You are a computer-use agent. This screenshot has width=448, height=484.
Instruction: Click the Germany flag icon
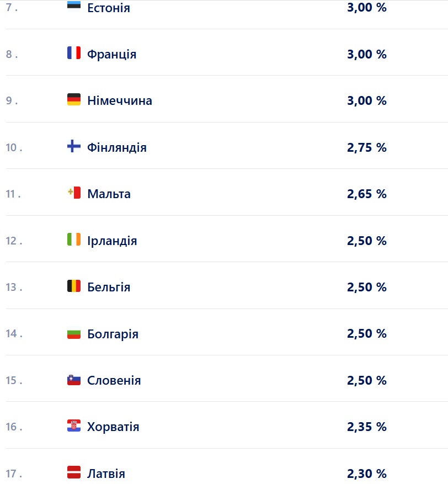74,99
